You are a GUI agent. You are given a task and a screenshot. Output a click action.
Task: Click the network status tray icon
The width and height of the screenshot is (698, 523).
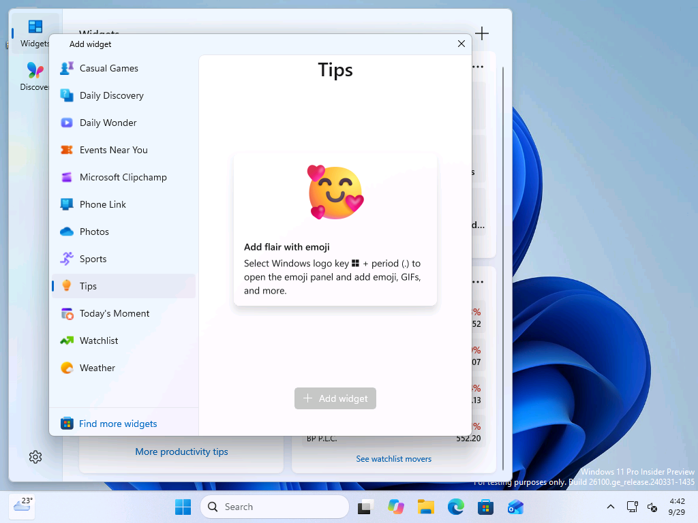[x=632, y=507]
